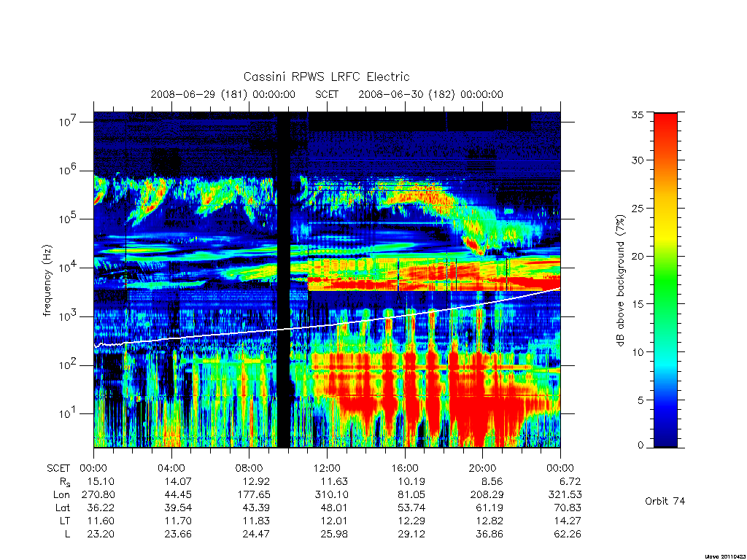Click the "04:00" time tick label

[x=171, y=469]
